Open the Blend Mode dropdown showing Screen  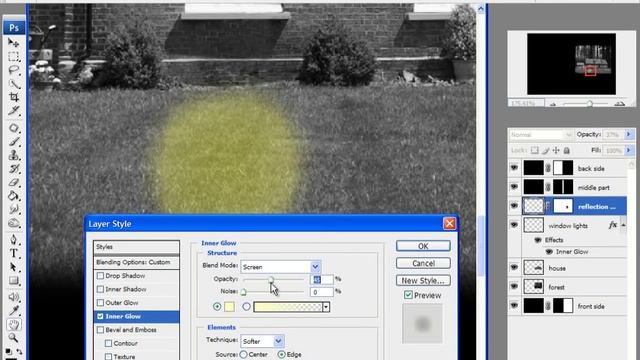pyautogui.click(x=315, y=267)
